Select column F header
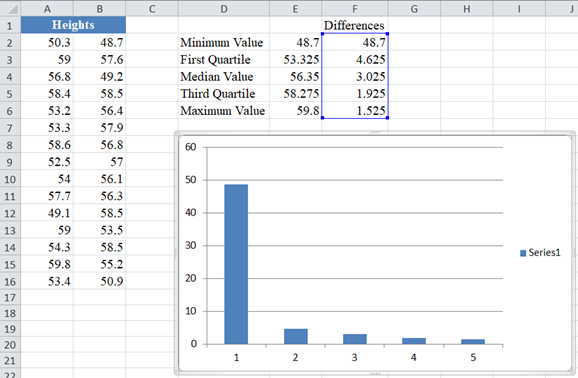The image size is (578, 378). coord(355,8)
